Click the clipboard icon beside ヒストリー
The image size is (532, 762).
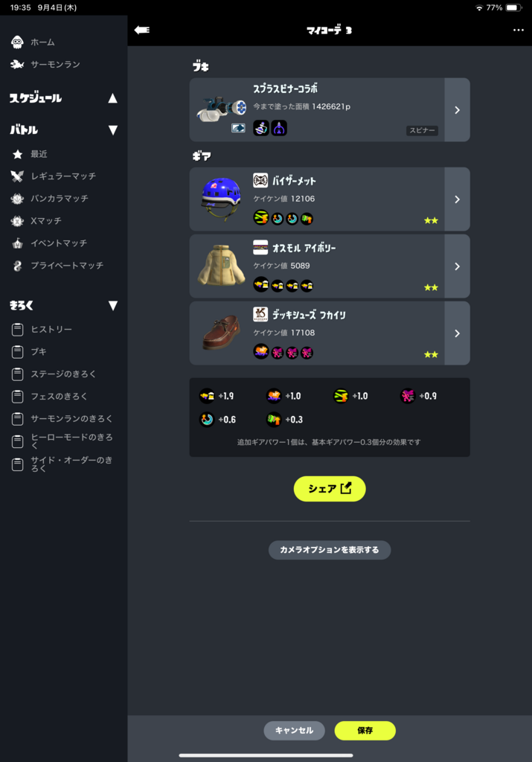(18, 330)
